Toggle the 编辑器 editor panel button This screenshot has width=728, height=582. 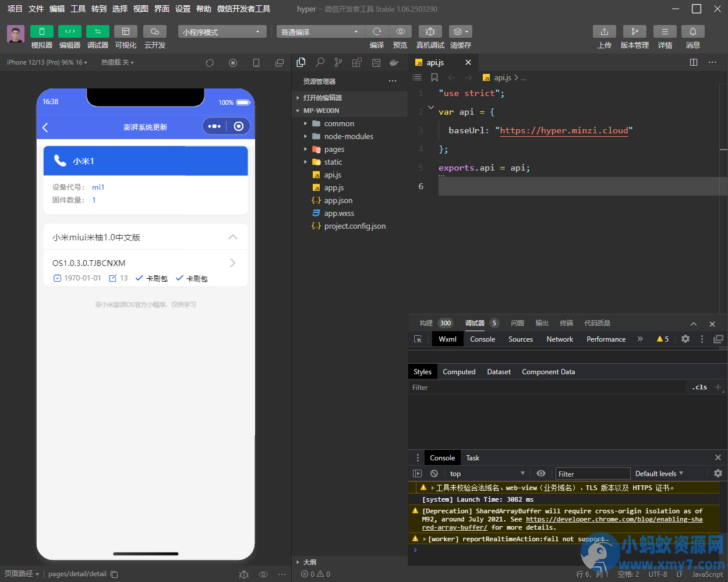(70, 31)
